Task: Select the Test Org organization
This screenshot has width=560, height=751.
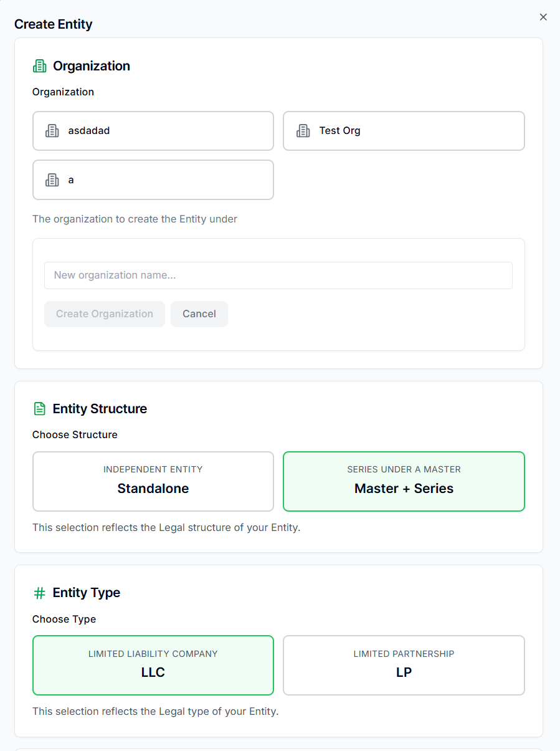Action: pos(404,131)
